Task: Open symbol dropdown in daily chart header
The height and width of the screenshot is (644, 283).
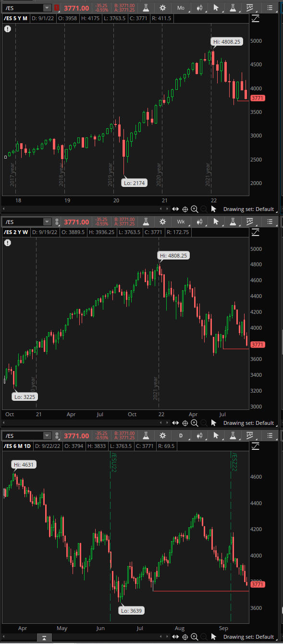Action: pos(47,435)
